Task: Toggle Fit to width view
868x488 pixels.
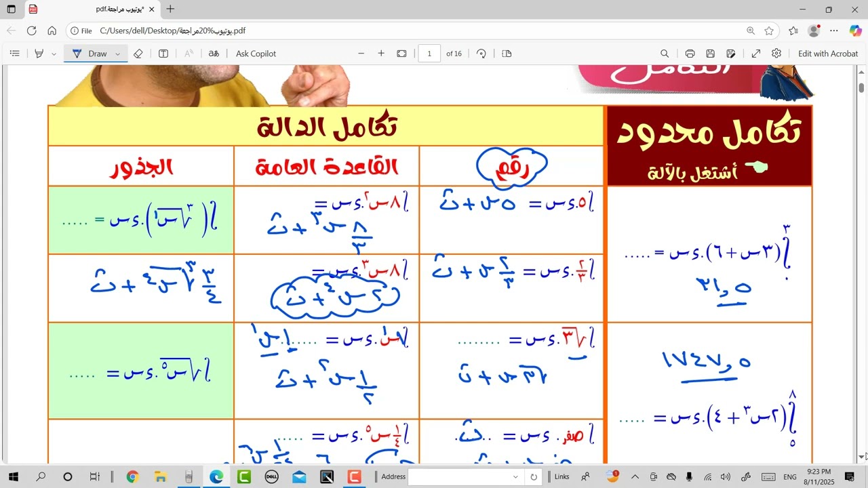Action: click(401, 54)
